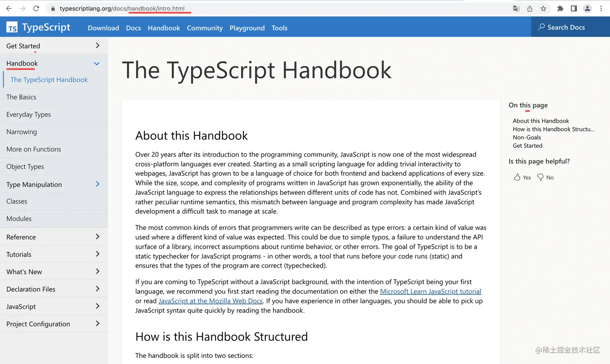Expand the What's New chevron
Screen dimensions: 610x364
[x=97, y=271]
